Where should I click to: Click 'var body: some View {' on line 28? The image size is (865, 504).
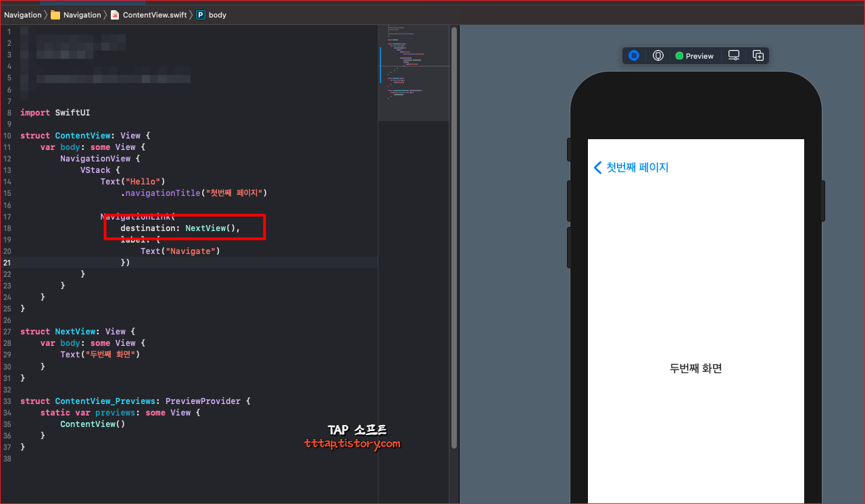pos(93,343)
